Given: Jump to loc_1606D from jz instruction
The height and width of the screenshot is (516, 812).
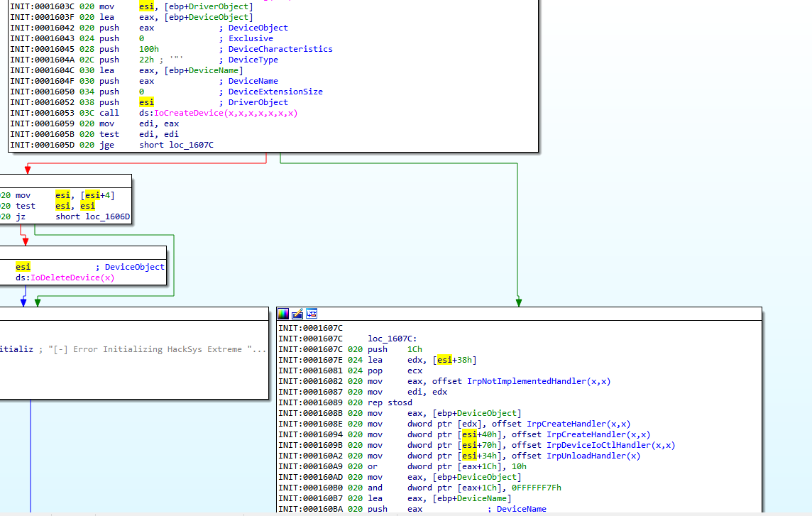Looking at the screenshot, I should point(104,216).
